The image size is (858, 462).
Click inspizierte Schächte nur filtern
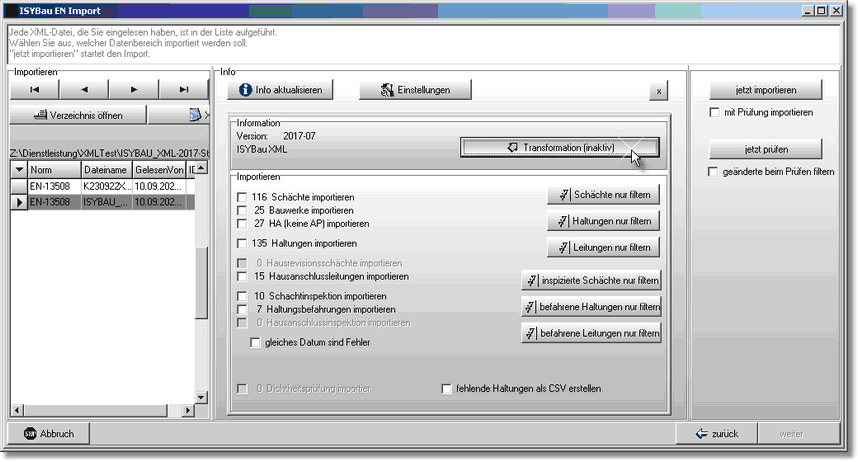592,280
